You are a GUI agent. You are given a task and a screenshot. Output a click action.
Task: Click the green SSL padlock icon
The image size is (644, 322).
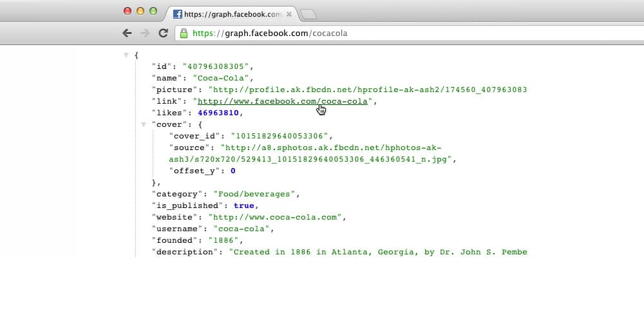click(184, 33)
